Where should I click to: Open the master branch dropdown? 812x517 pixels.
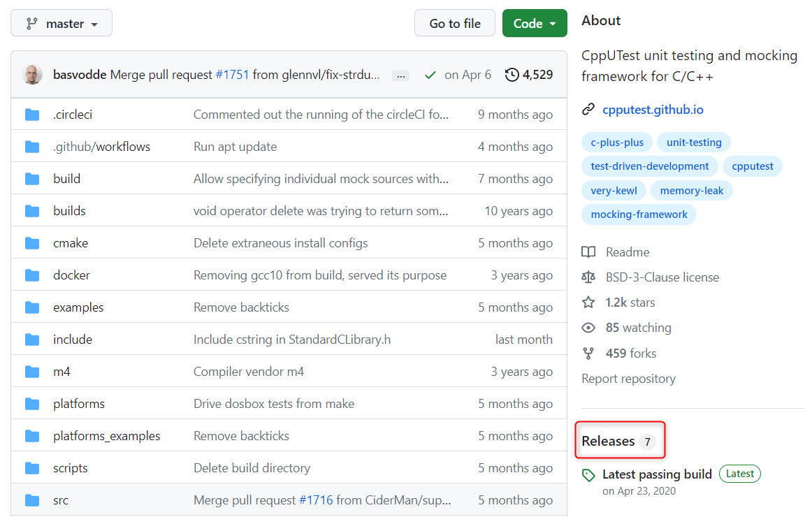(61, 23)
